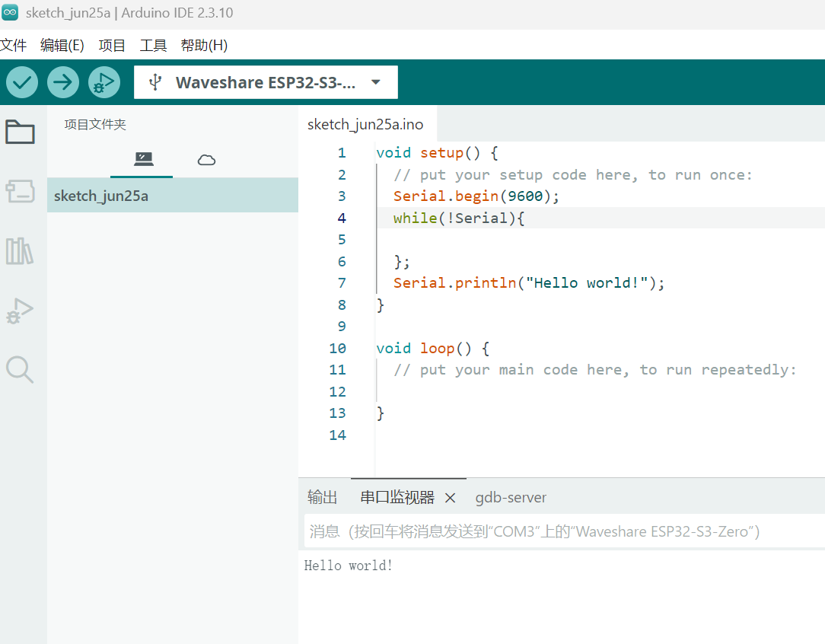Open the 项目 menu
The width and height of the screenshot is (825, 644).
(112, 45)
